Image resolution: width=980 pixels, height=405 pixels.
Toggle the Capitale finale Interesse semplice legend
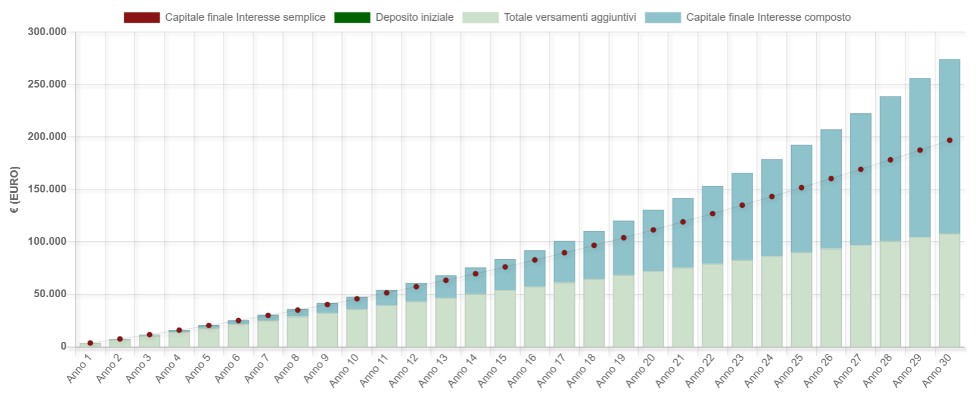point(225,17)
